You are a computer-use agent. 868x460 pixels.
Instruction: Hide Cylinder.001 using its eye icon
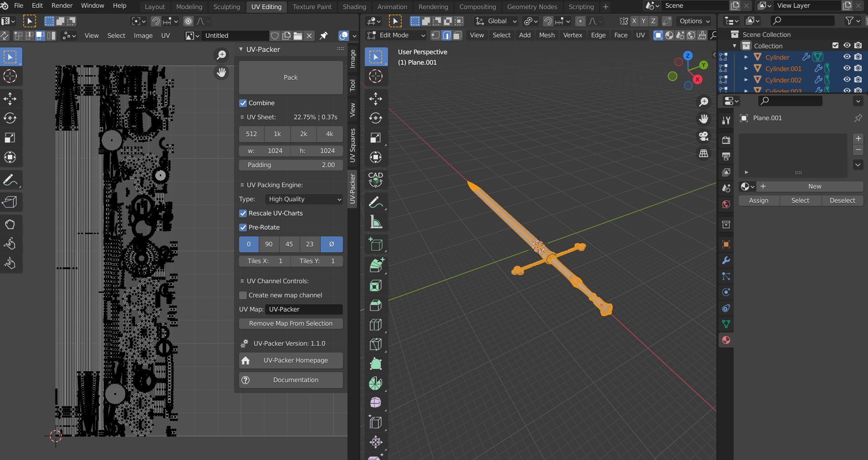847,68
